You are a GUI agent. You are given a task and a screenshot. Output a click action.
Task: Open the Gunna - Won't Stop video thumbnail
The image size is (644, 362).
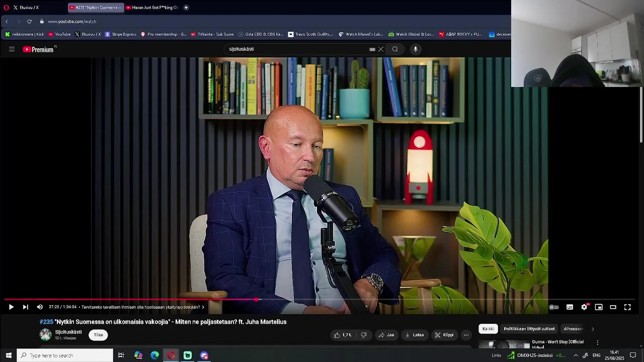click(504, 344)
